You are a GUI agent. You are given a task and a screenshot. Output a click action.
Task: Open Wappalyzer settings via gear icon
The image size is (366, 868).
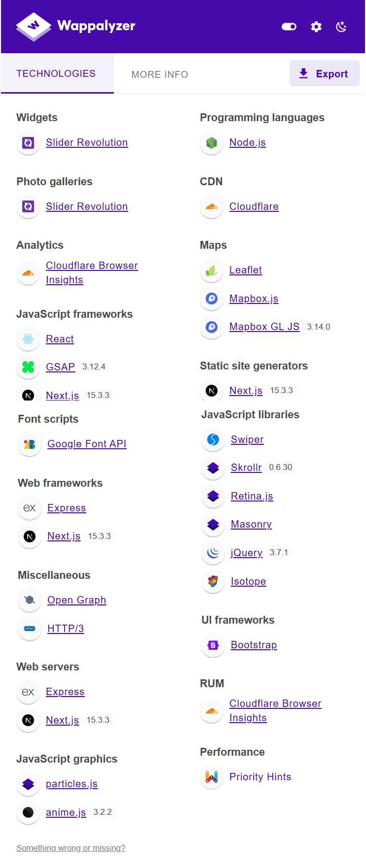pyautogui.click(x=316, y=27)
